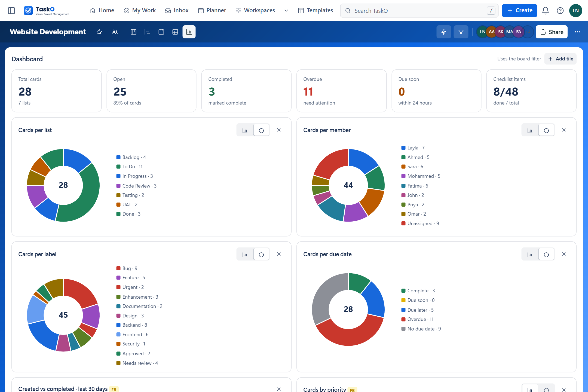Open Templates page
This screenshot has width=588, height=392.
[316, 11]
